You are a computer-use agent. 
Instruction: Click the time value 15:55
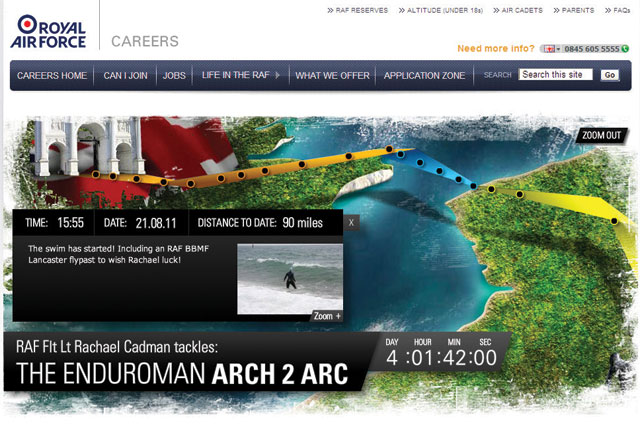tap(71, 222)
